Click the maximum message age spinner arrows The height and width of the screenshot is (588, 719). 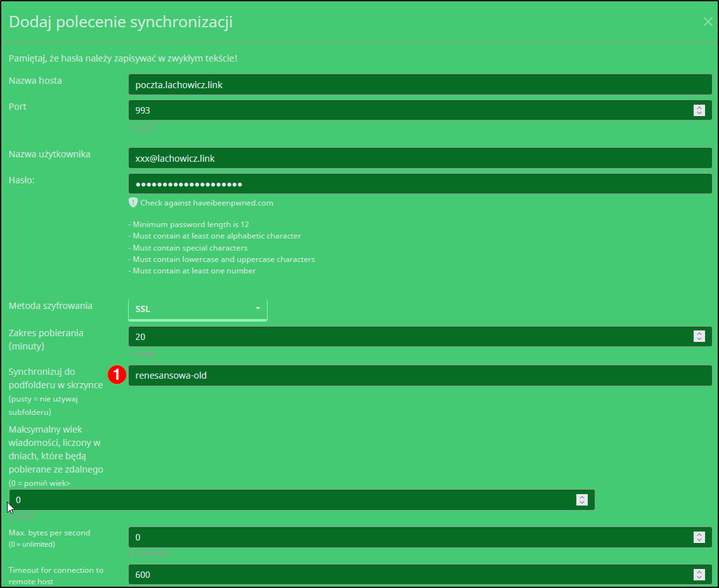(582, 500)
